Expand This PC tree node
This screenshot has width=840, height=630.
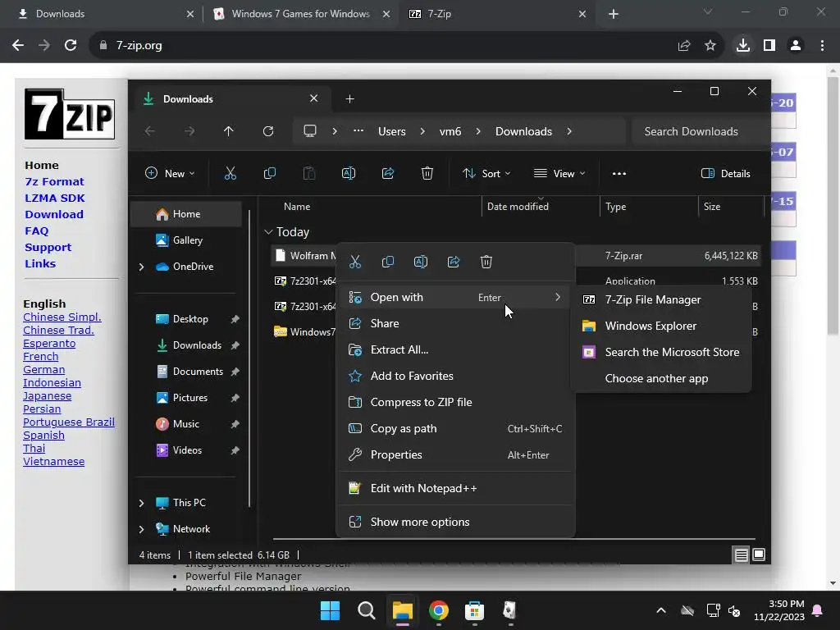pyautogui.click(x=141, y=503)
